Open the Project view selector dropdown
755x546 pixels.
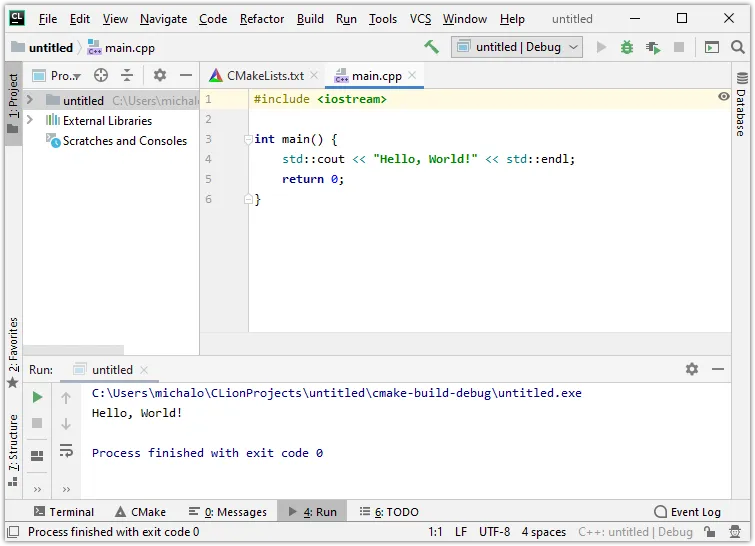tap(57, 76)
